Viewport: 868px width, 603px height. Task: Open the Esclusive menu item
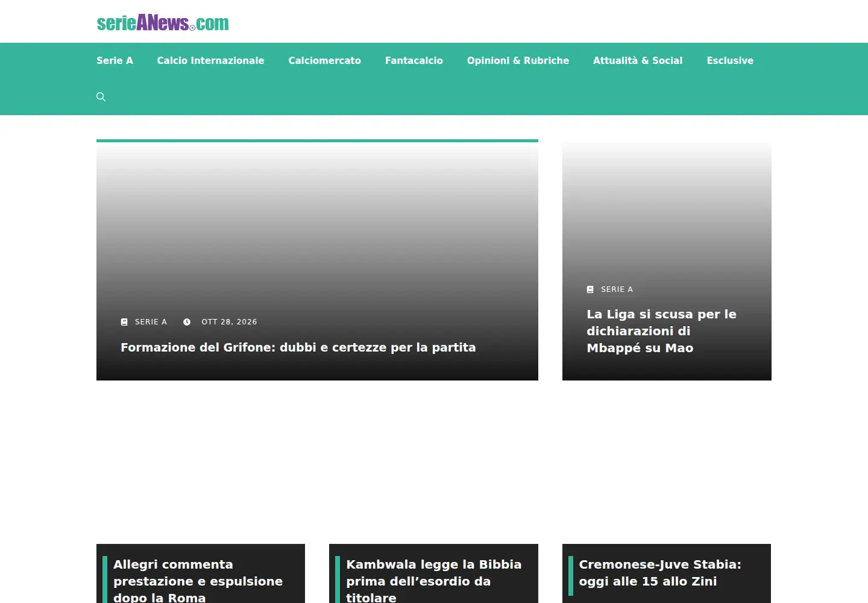click(x=730, y=60)
